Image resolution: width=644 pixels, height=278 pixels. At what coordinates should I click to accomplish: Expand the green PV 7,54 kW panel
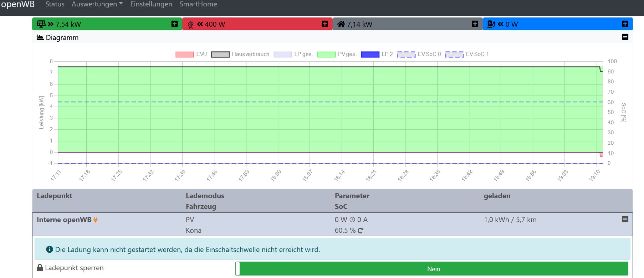pos(174,24)
